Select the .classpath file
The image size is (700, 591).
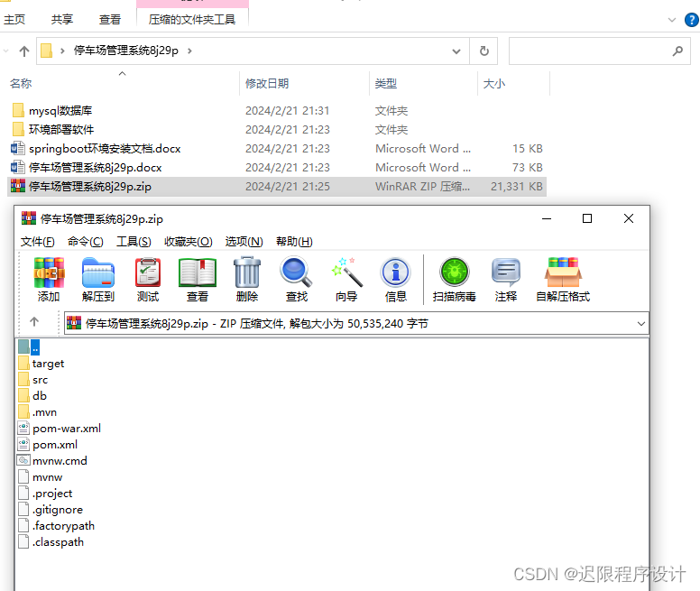[51, 542]
